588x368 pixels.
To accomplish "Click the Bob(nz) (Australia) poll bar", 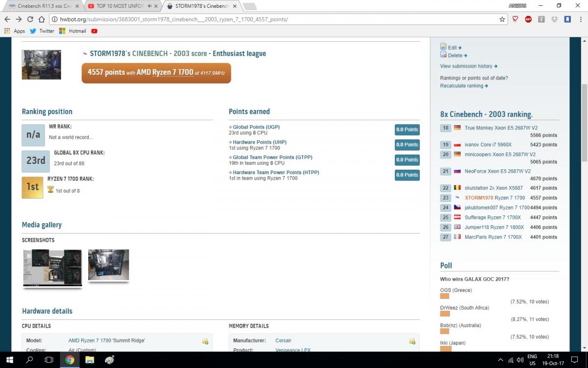I will [444, 331].
